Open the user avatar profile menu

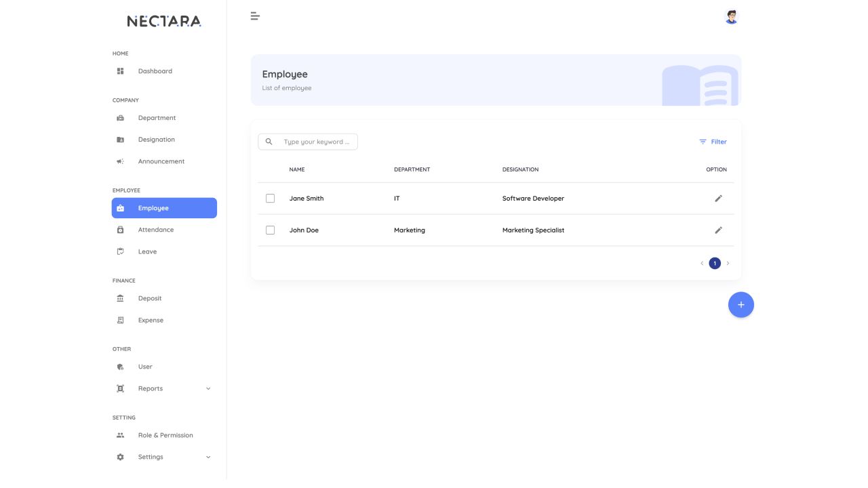pos(731,17)
